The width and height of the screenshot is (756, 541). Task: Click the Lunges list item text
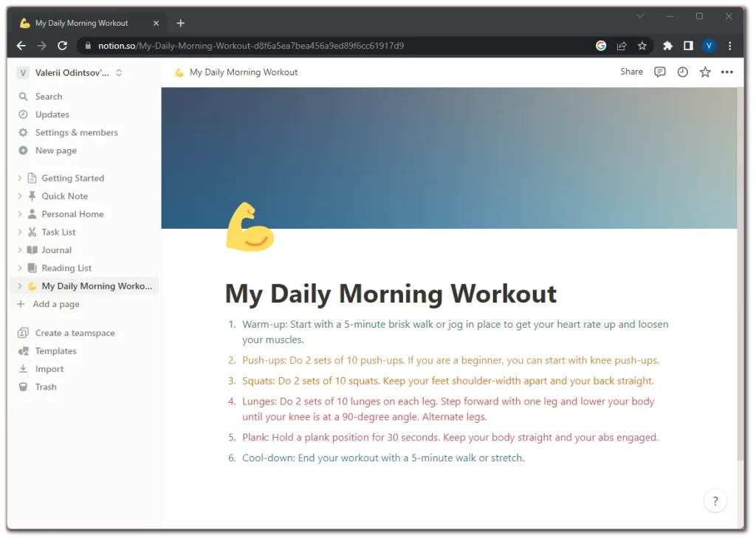coord(448,409)
